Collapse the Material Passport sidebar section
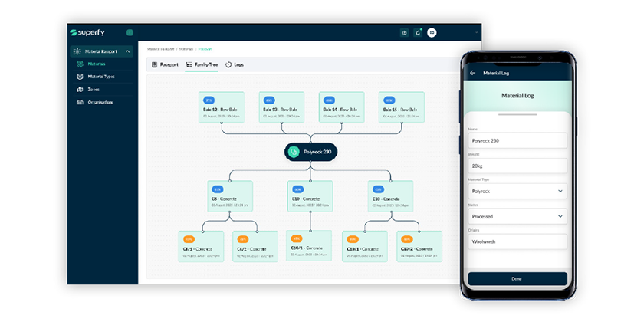The image size is (644, 322). pos(128,51)
